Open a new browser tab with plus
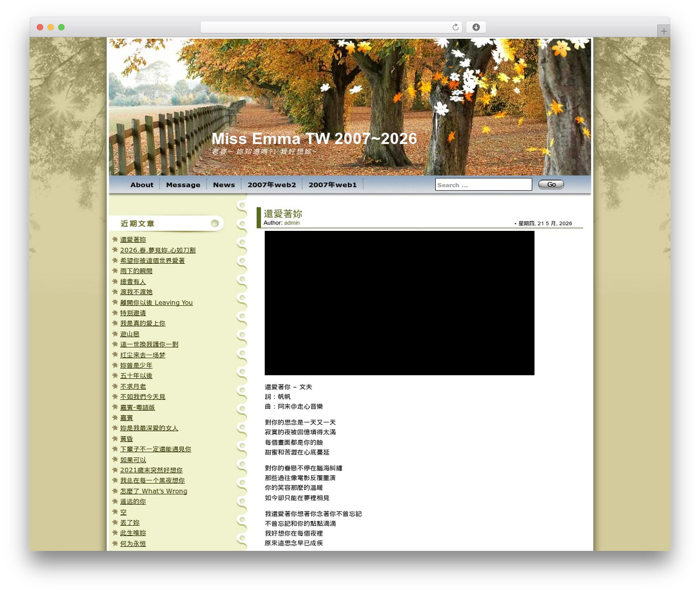The width and height of the screenshot is (700, 593). coord(664,31)
